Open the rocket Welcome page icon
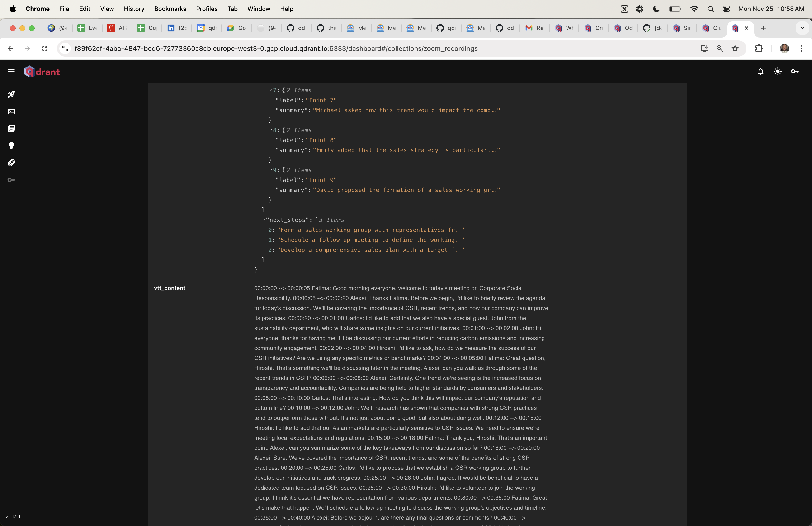 click(x=11, y=95)
